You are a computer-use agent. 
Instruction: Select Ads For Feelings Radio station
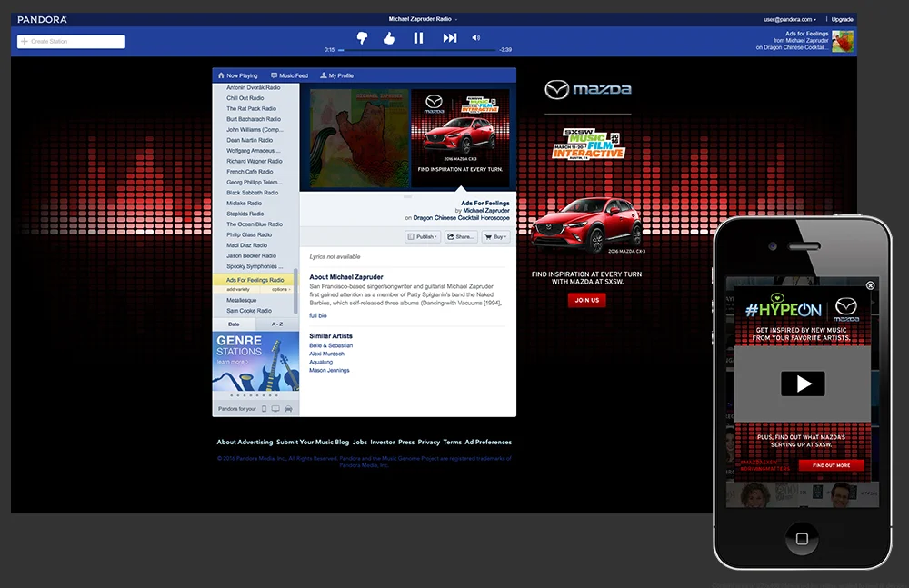click(255, 280)
